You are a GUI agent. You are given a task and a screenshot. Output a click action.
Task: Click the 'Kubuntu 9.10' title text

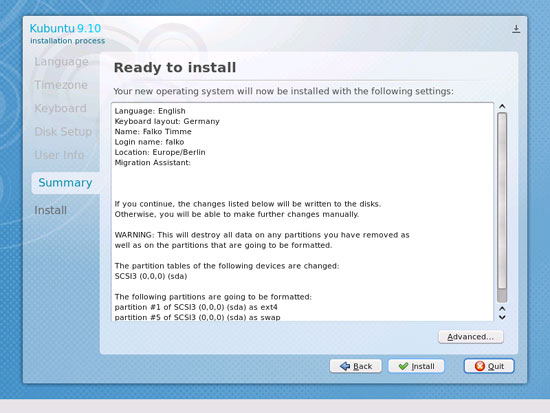65,28
